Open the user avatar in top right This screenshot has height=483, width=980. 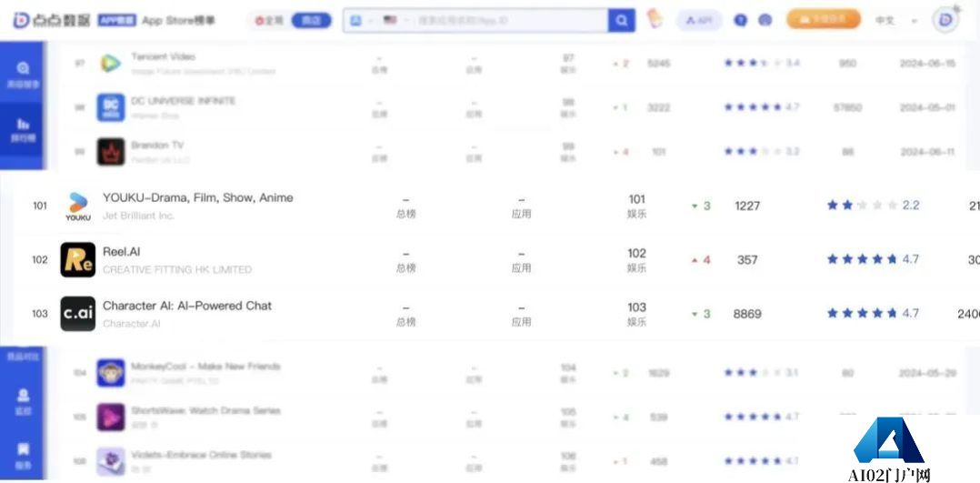coord(945,20)
